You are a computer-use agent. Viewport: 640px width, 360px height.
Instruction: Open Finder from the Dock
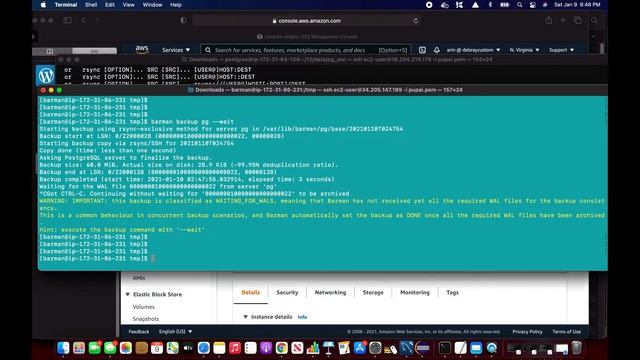[x=63, y=348]
